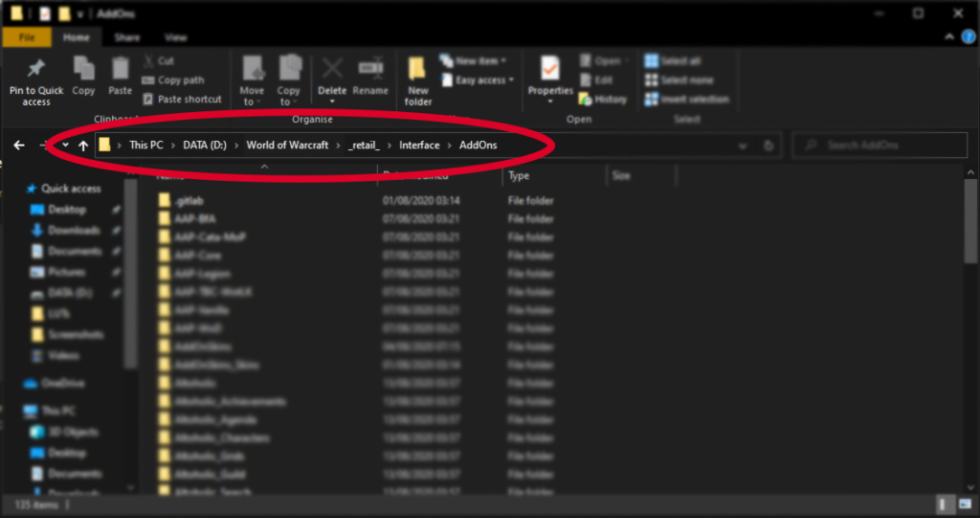This screenshot has height=518, width=980.
Task: Switch to the Share ribbon tab
Action: [x=127, y=37]
